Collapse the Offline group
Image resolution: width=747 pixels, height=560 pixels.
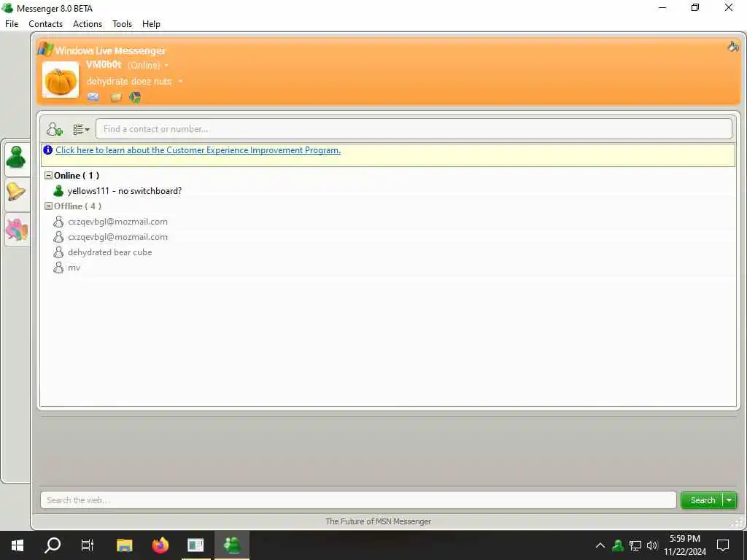pyautogui.click(x=48, y=206)
